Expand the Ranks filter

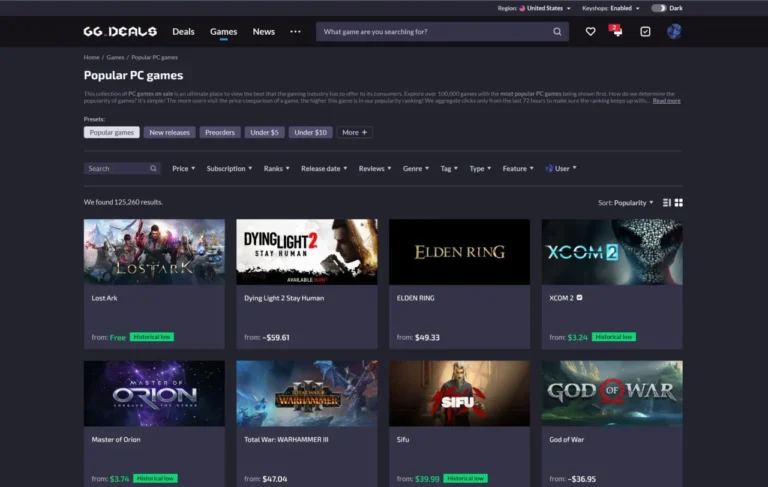(x=277, y=169)
